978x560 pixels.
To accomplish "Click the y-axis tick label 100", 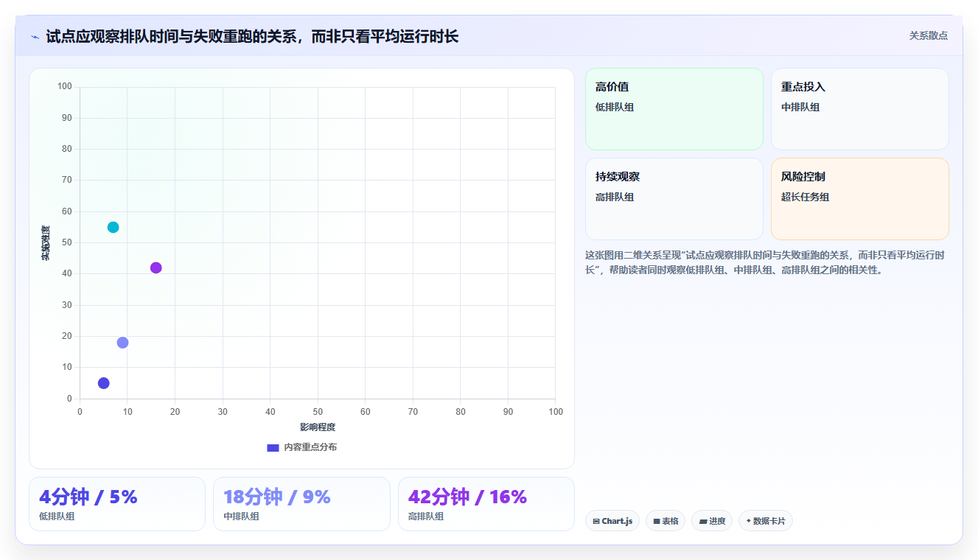I will pos(65,87).
